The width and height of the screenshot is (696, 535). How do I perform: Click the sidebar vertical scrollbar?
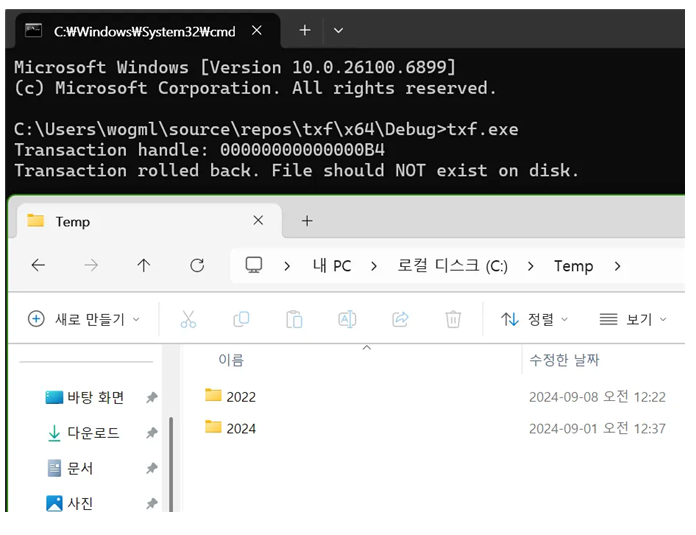point(171,464)
